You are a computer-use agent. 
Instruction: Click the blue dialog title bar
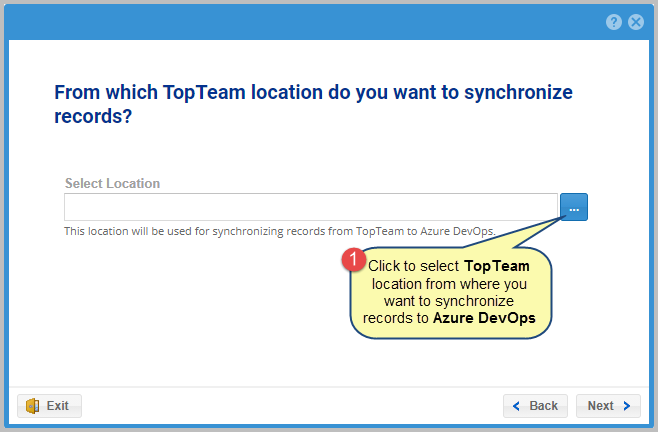click(300, 22)
